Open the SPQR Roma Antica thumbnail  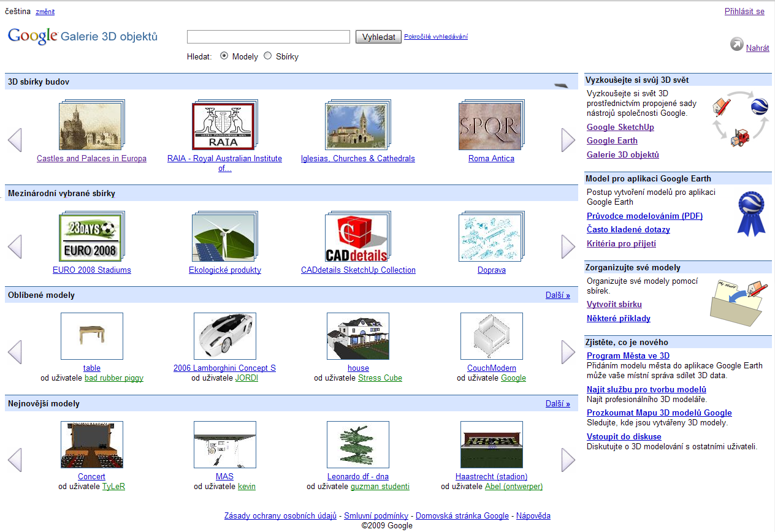tap(491, 126)
